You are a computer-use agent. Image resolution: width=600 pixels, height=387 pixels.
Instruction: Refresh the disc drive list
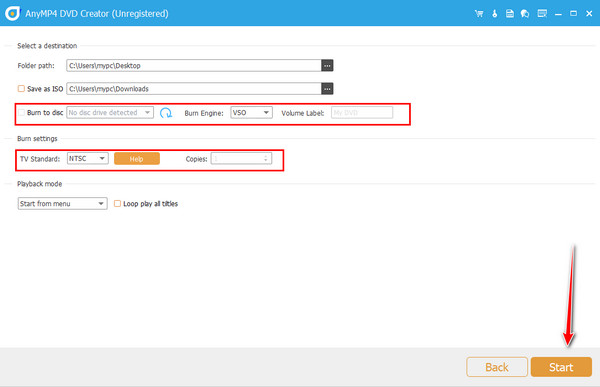click(x=166, y=113)
